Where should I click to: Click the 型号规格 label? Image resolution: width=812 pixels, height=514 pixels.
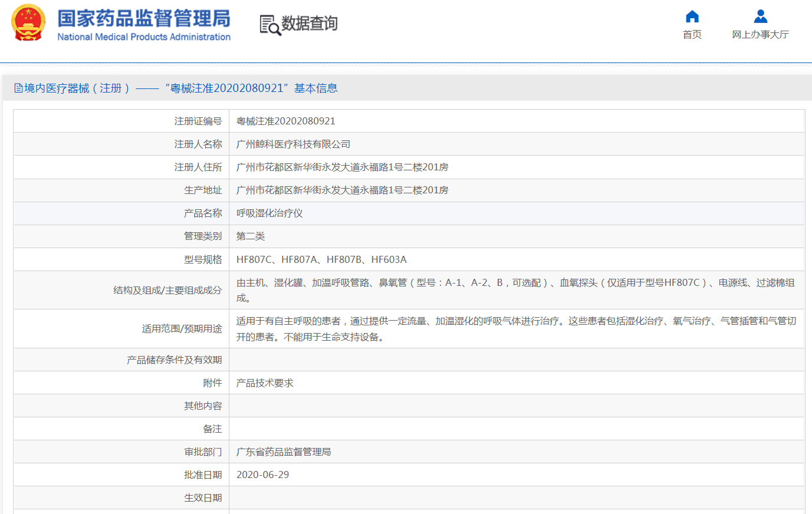click(x=203, y=260)
